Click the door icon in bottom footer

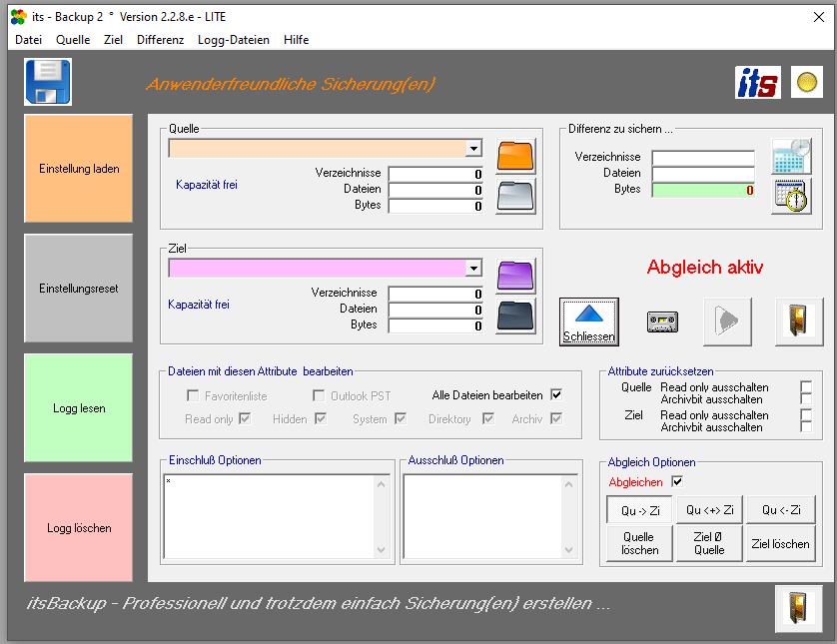(799, 609)
